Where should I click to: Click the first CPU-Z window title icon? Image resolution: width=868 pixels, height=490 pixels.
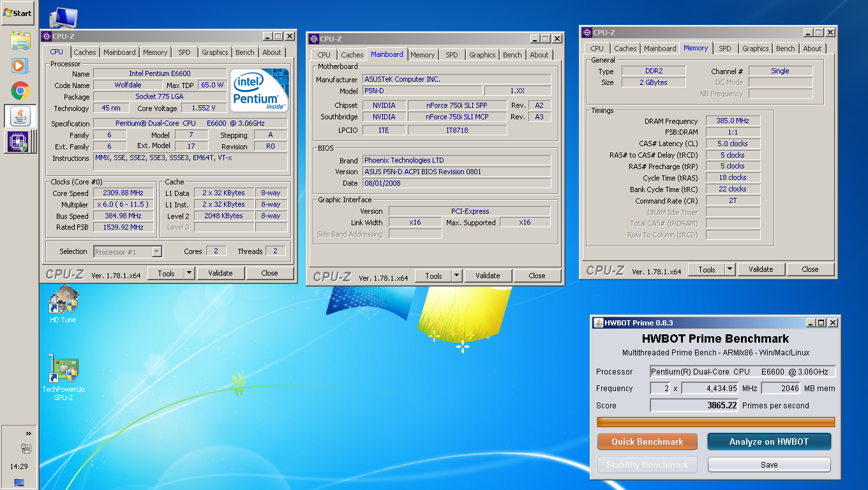click(x=47, y=36)
